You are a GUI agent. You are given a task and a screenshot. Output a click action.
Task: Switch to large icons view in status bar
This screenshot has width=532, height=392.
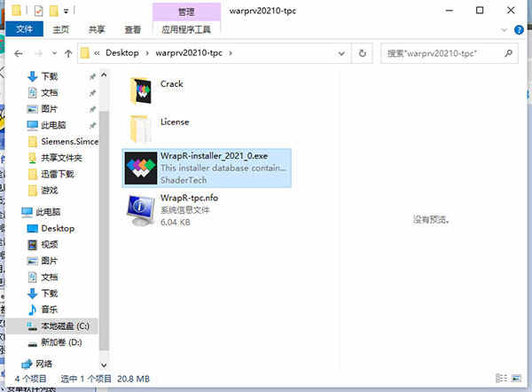516,378
